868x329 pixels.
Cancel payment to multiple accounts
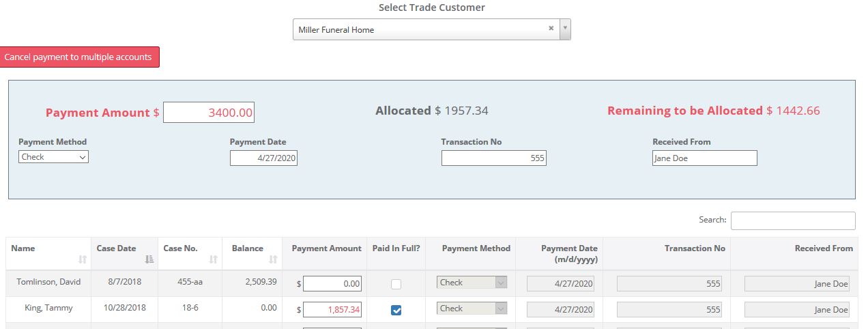(79, 57)
